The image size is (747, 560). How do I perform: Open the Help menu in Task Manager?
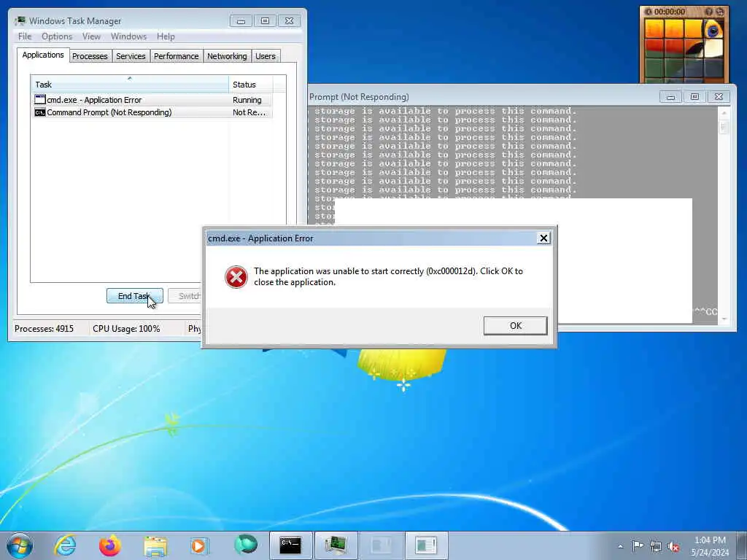tap(166, 36)
